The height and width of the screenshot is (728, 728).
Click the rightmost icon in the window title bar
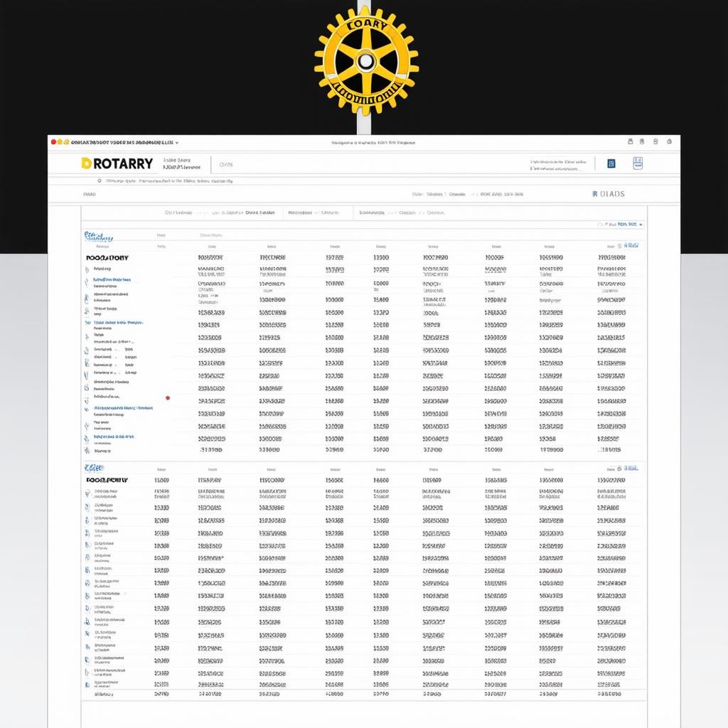(x=669, y=142)
